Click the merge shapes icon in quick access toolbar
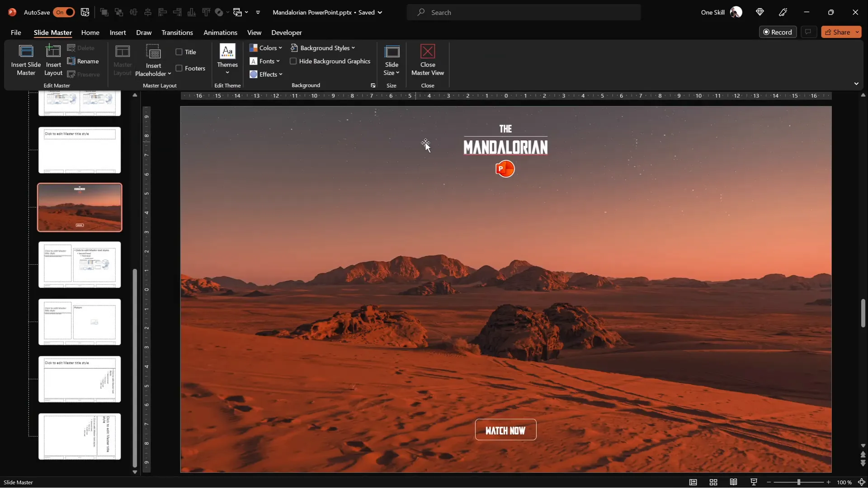Screen dimensions: 868x488 [219, 12]
